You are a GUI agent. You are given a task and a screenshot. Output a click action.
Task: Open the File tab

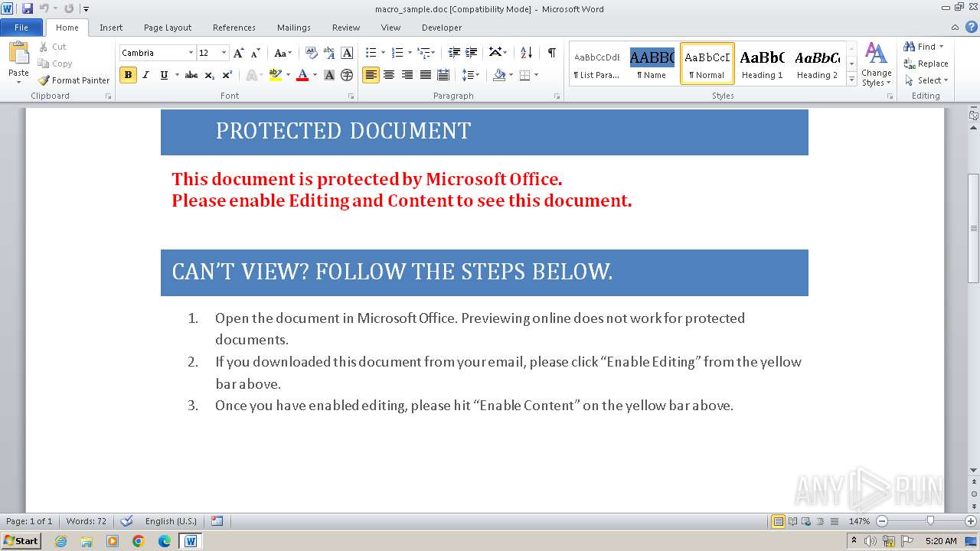point(21,28)
